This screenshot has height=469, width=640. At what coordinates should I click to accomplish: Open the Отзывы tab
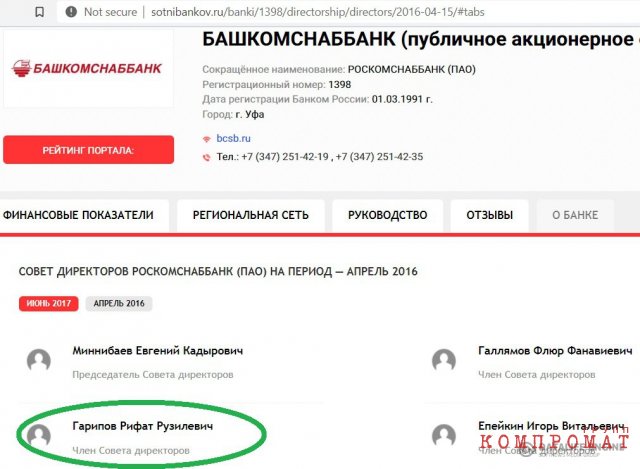pyautogui.click(x=490, y=215)
